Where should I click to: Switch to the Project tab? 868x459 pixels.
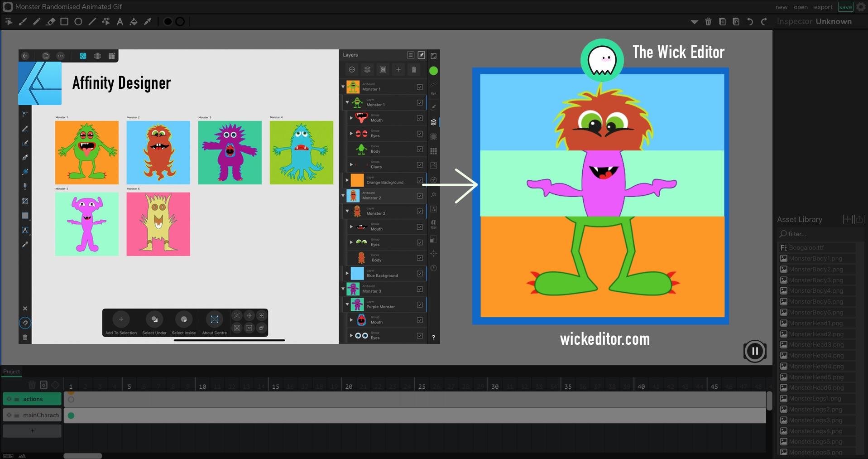click(11, 372)
